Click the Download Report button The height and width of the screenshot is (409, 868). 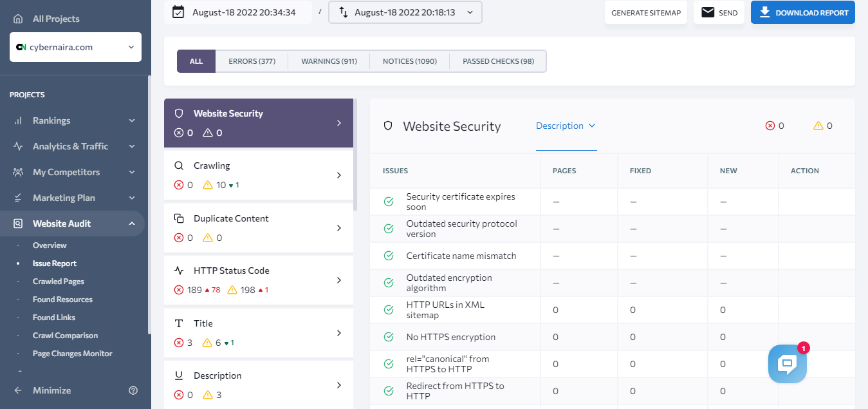[x=802, y=12]
